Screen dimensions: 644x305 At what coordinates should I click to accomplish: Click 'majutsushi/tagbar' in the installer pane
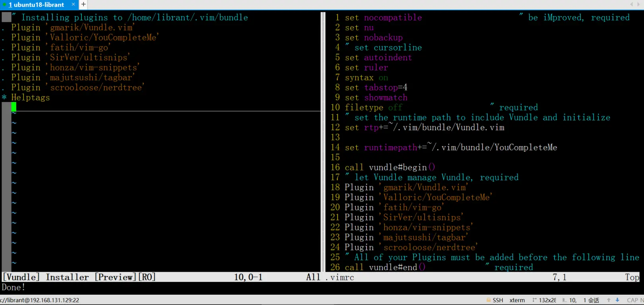[x=91, y=77]
